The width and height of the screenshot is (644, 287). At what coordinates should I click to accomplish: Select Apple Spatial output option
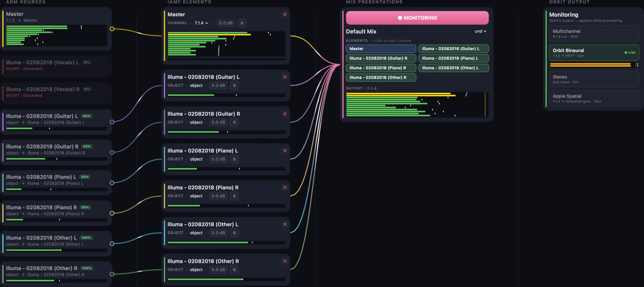point(594,98)
